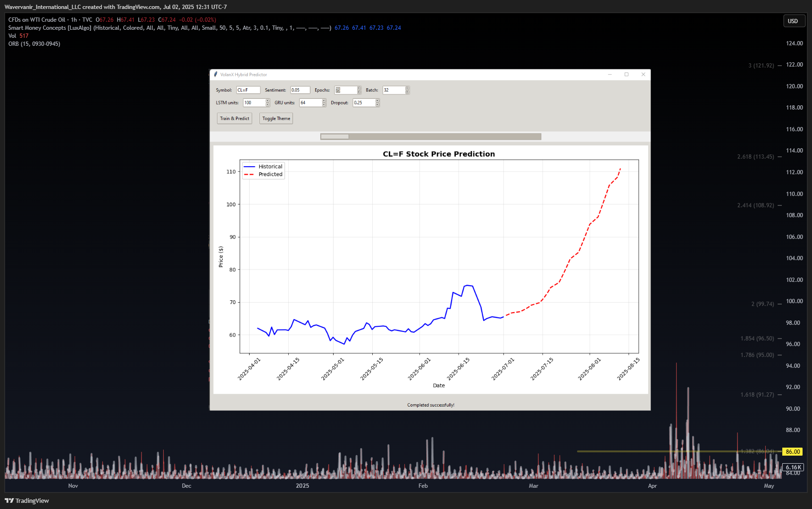Click the Apr label on time axis

tap(652, 486)
